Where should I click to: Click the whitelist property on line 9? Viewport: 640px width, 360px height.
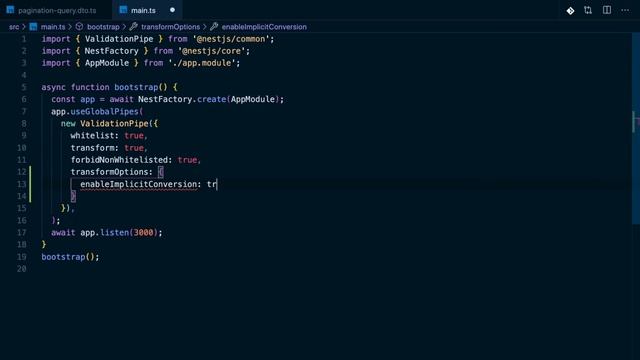point(92,136)
